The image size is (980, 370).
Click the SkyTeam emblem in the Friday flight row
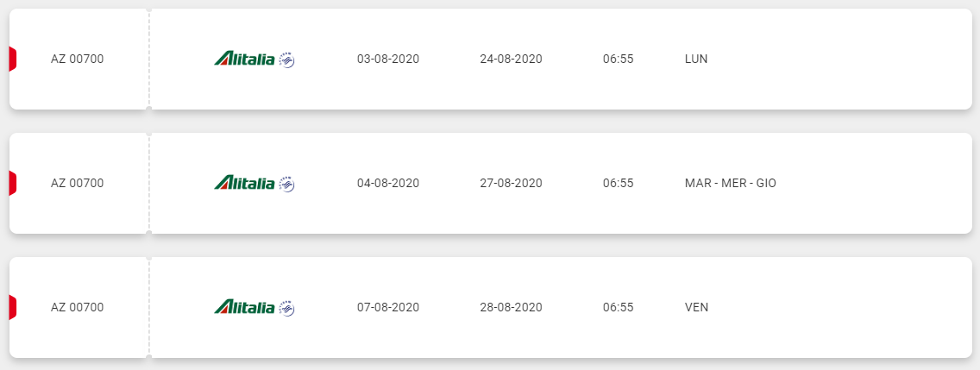point(286,308)
